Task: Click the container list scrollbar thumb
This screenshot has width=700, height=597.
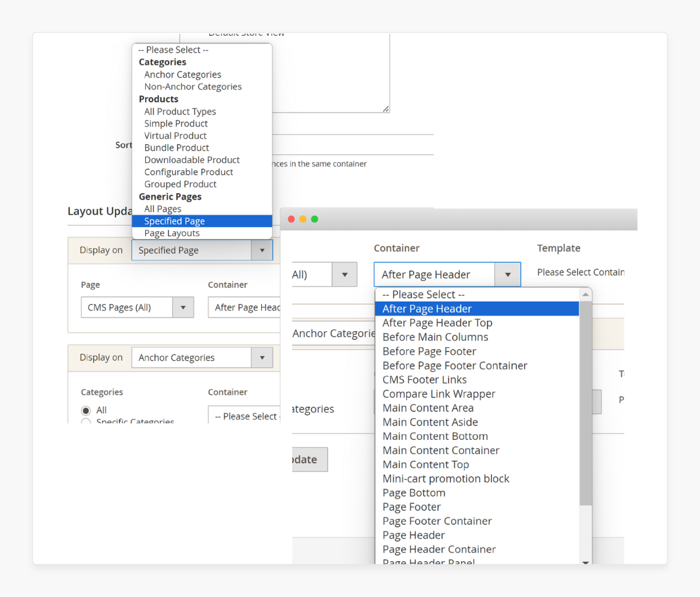Action: (585, 403)
